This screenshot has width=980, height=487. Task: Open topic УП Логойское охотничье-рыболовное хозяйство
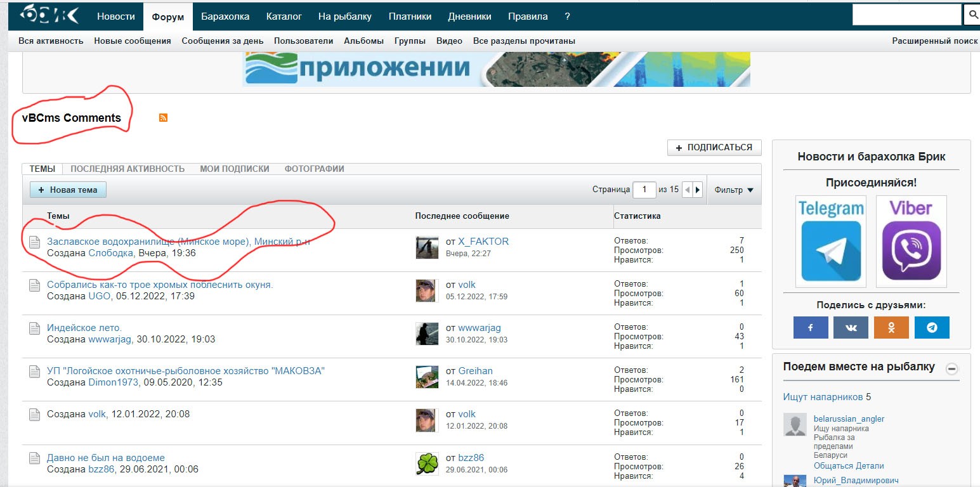[186, 371]
